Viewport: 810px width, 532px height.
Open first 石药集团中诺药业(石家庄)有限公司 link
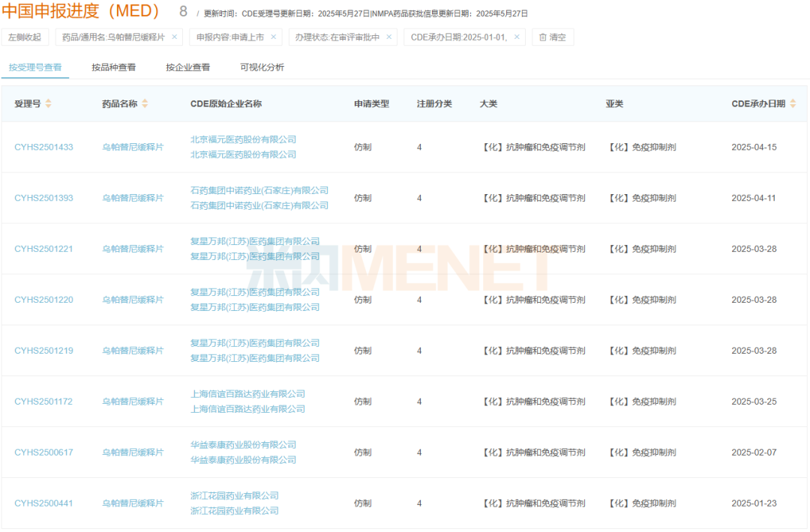(259, 190)
